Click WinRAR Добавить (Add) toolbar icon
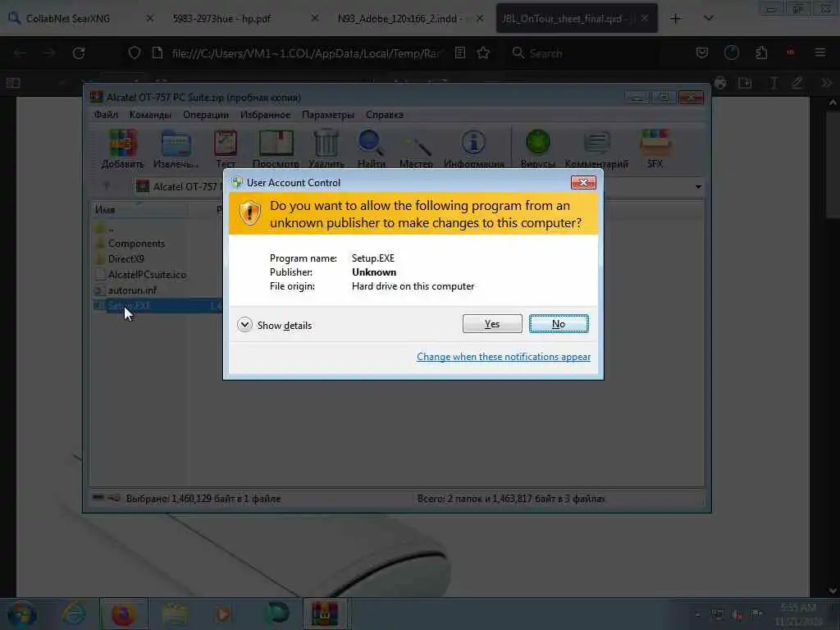This screenshot has height=630, width=840. point(123,149)
